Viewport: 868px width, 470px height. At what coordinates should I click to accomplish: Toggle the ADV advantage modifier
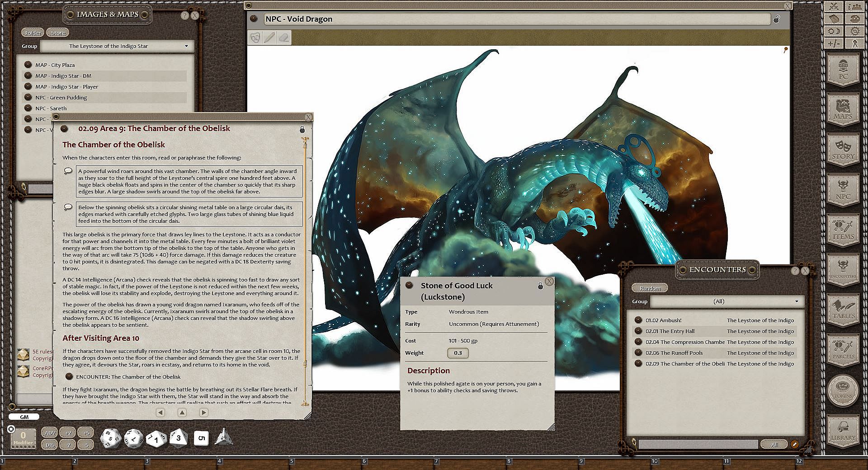(50, 432)
